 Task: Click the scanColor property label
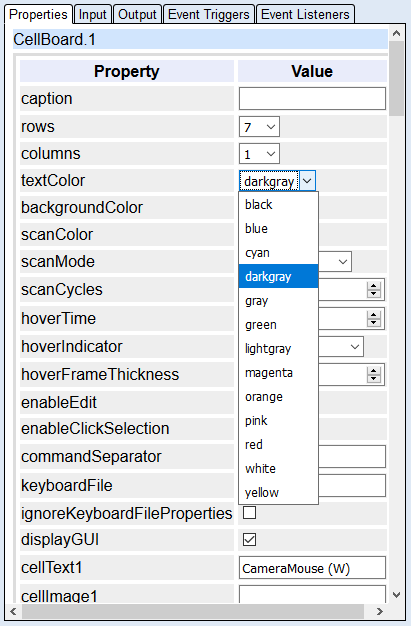[57, 235]
